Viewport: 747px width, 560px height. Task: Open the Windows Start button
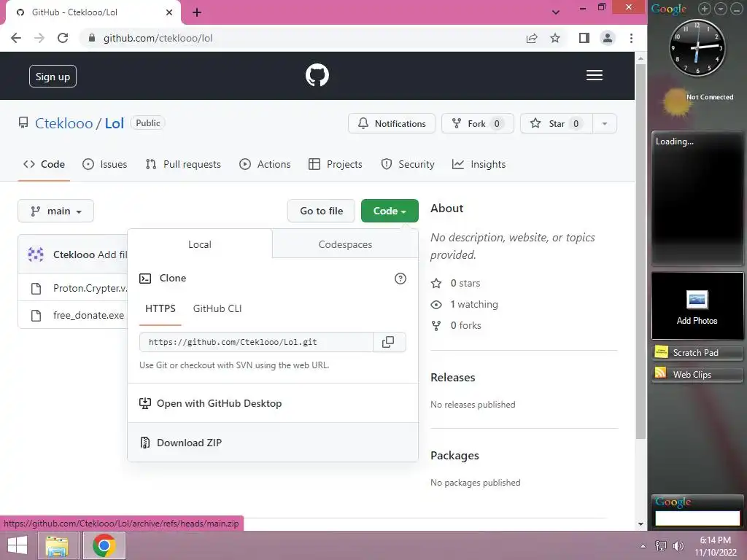point(18,545)
